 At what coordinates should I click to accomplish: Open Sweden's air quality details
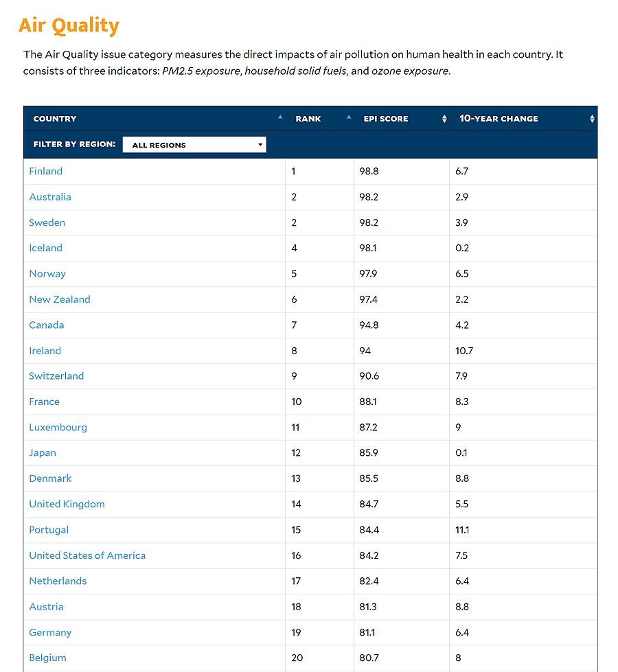coord(47,222)
